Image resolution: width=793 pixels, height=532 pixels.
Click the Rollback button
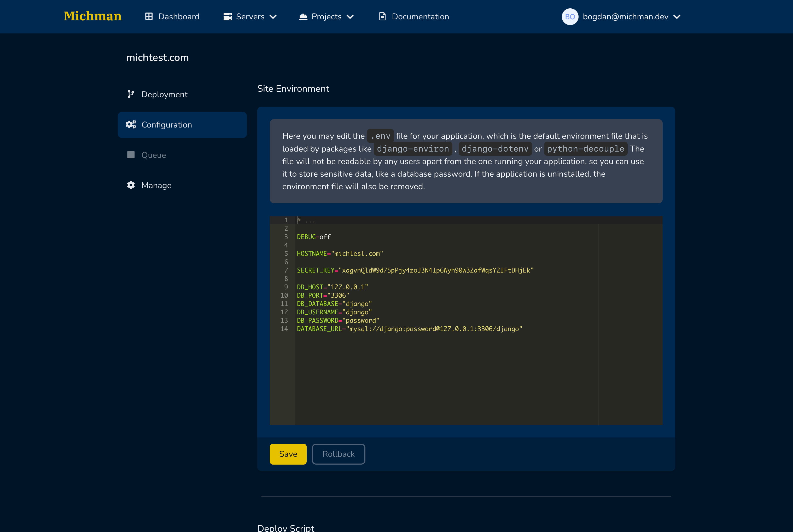pos(338,454)
